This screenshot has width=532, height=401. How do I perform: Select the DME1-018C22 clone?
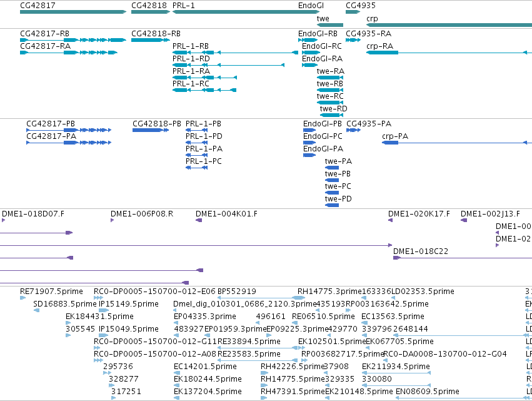(x=463, y=258)
